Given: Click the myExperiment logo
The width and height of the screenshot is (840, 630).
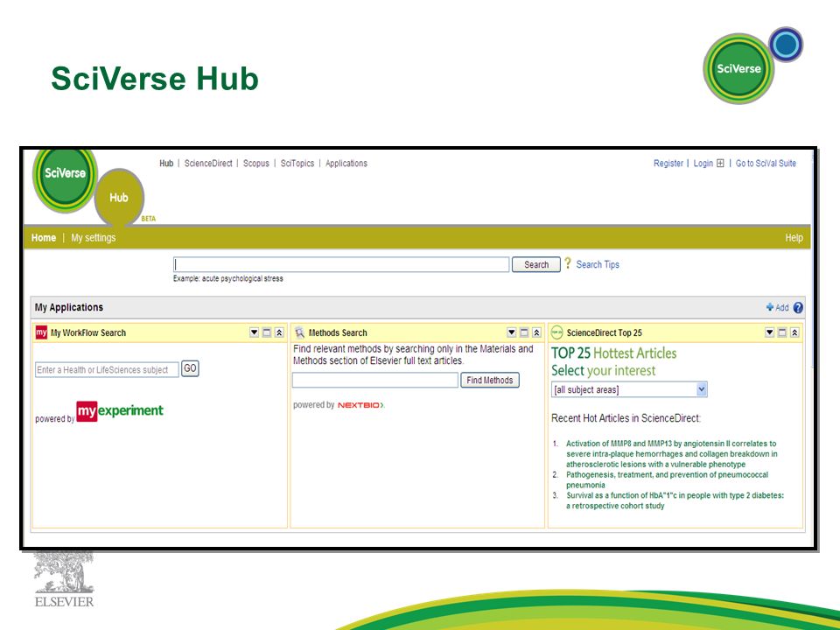Looking at the screenshot, I should [x=120, y=411].
